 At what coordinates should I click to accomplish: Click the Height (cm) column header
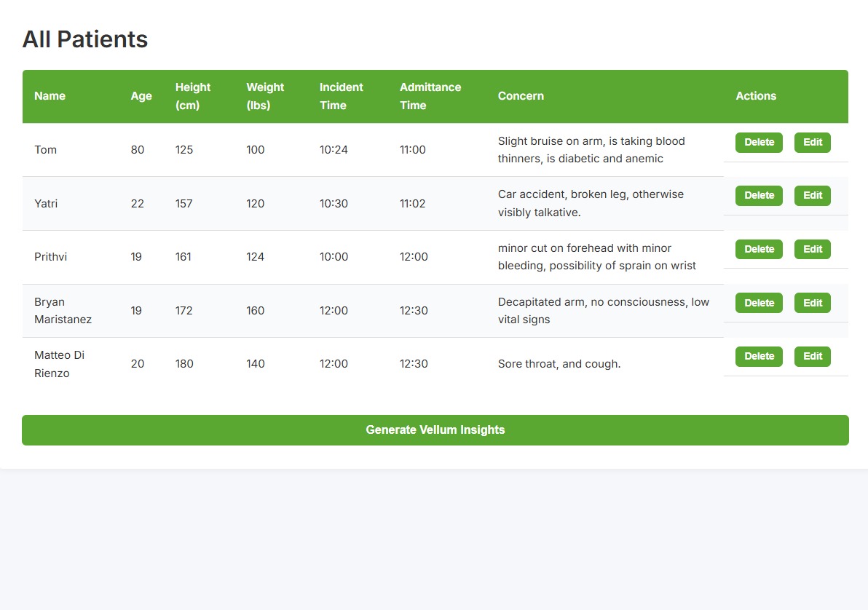pyautogui.click(x=193, y=96)
